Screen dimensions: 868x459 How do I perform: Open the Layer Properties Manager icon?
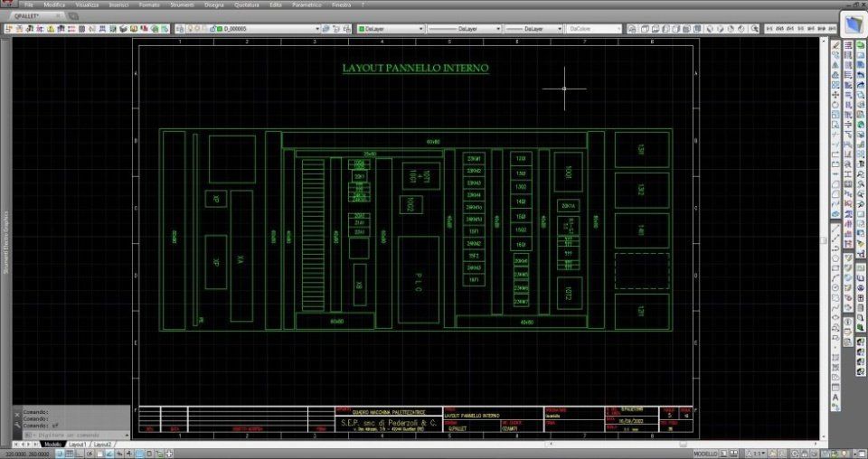[x=180, y=29]
